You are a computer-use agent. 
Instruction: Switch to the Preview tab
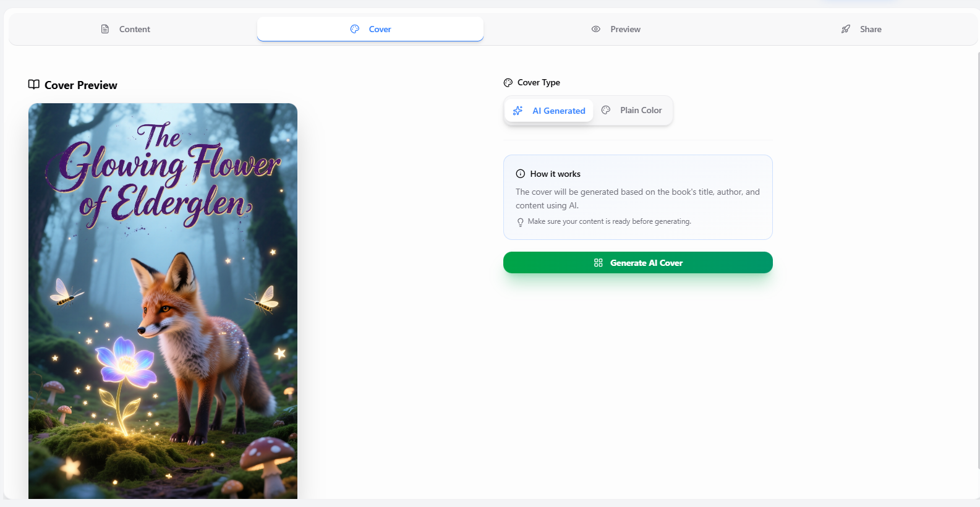[616, 29]
